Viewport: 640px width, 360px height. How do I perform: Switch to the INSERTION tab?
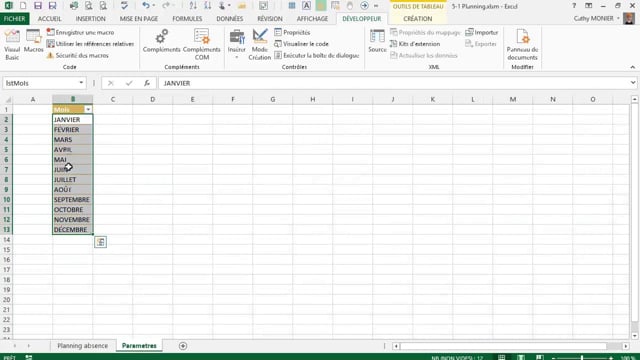(91, 19)
